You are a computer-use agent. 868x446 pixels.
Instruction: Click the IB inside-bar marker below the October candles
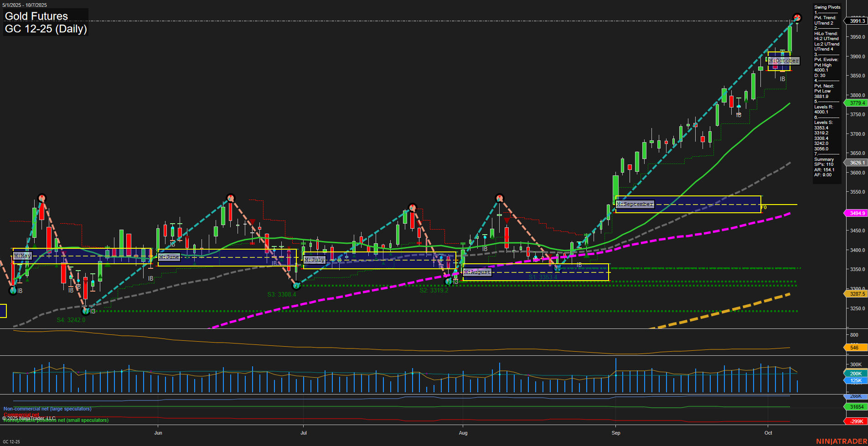(x=782, y=78)
